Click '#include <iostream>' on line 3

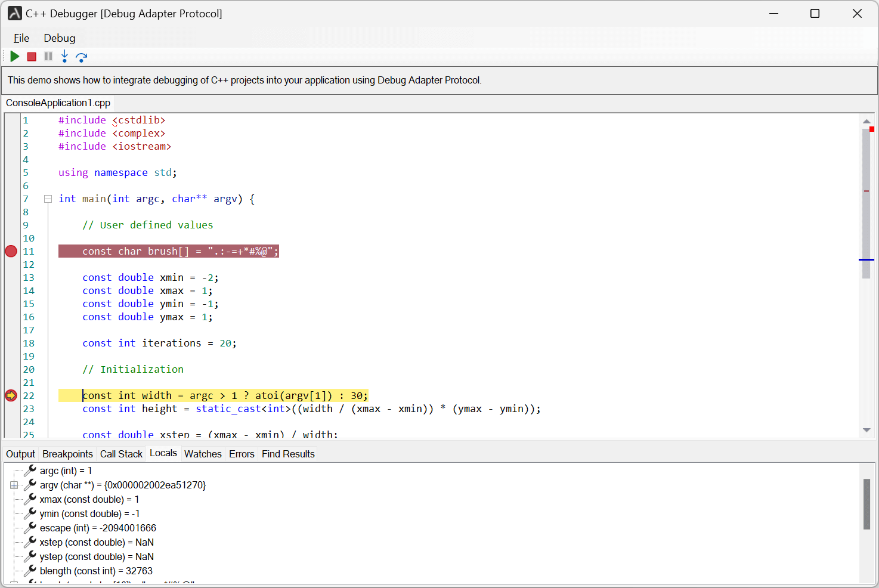[x=115, y=147]
